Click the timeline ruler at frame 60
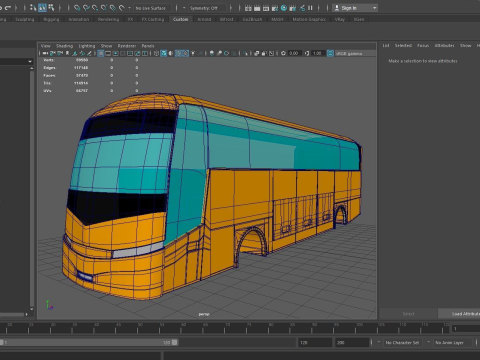Image resolution: width=480 pixels, height=360 pixels. click(183, 328)
